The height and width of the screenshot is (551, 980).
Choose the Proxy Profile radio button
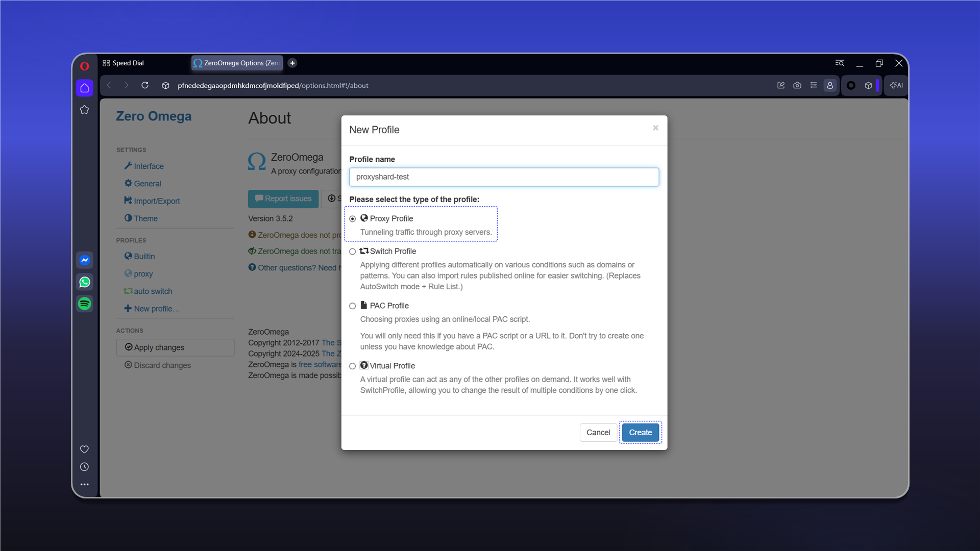click(x=353, y=219)
